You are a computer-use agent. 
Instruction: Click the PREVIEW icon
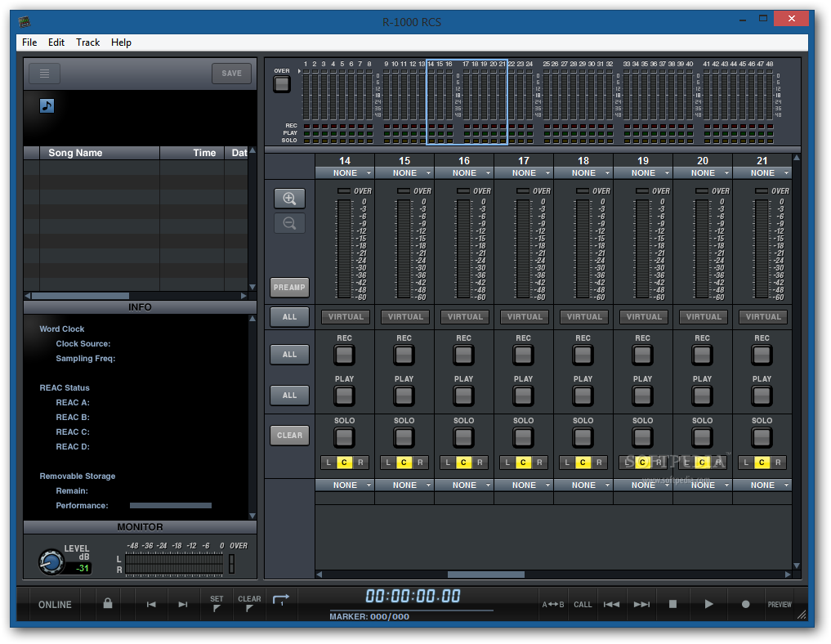coord(779,604)
